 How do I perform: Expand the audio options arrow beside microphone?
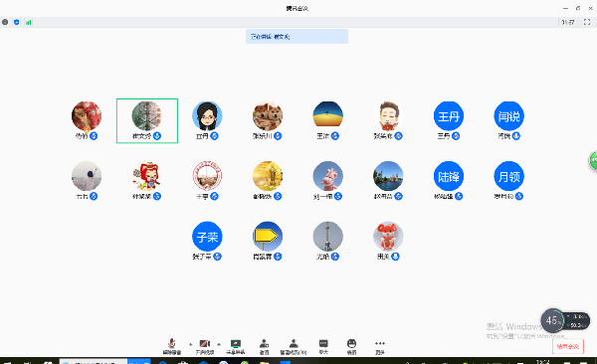click(190, 344)
